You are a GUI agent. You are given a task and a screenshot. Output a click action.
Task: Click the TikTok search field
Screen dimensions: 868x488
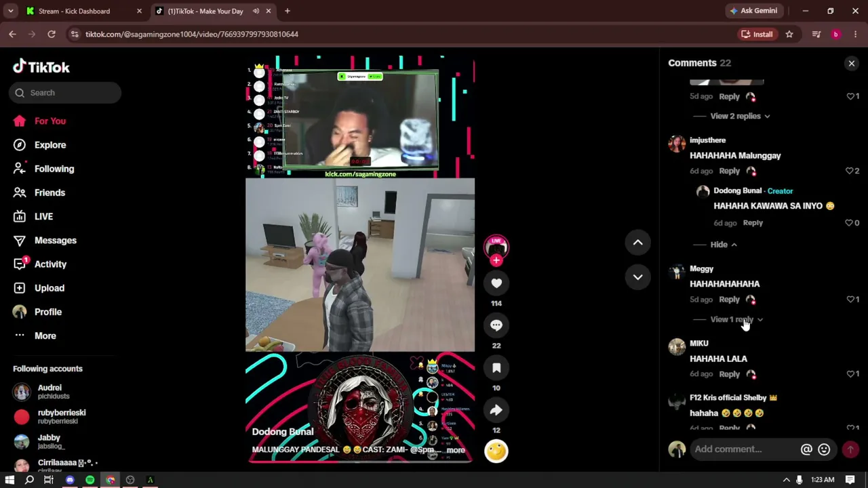tap(65, 93)
